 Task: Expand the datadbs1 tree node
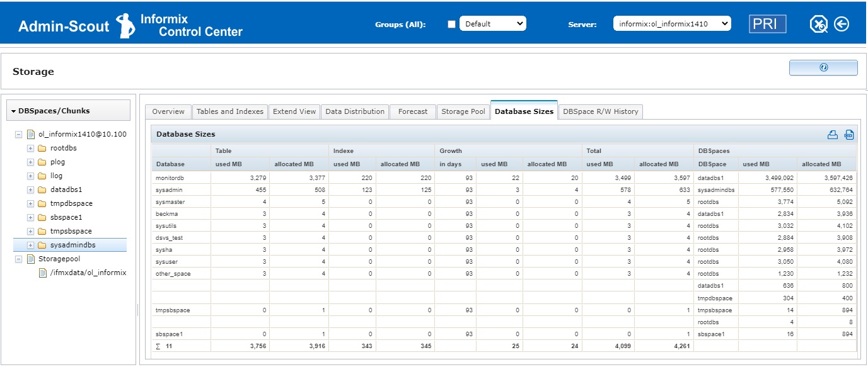(x=30, y=189)
